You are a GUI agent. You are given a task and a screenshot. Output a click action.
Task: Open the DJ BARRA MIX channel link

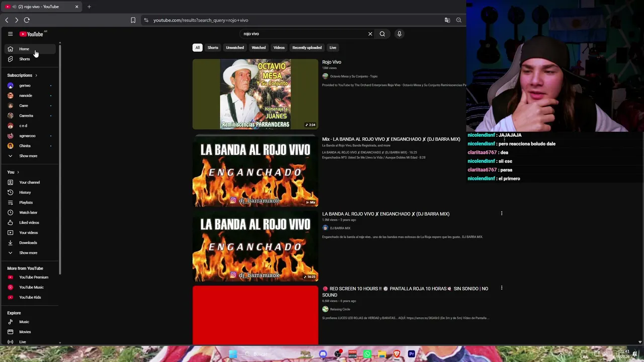pos(340,228)
